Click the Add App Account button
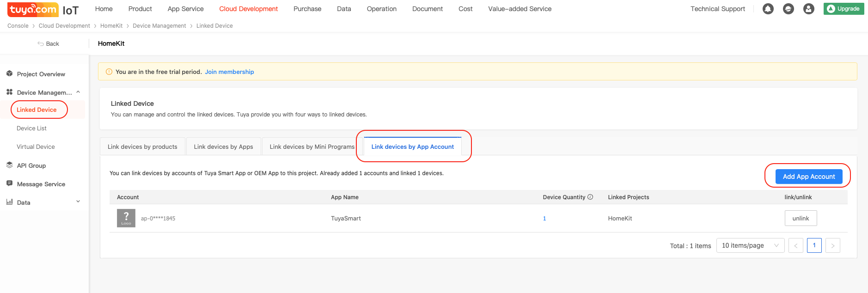Image resolution: width=868 pixels, height=293 pixels. 809,177
